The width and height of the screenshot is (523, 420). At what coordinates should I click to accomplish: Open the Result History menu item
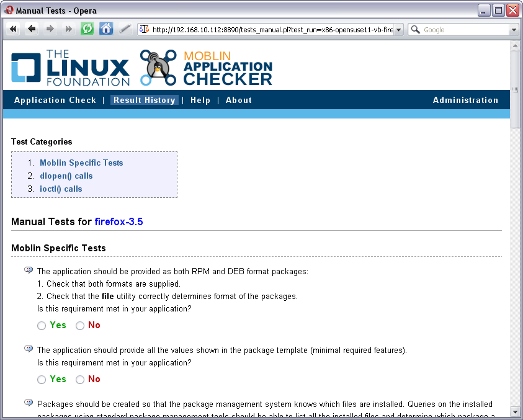pos(145,100)
